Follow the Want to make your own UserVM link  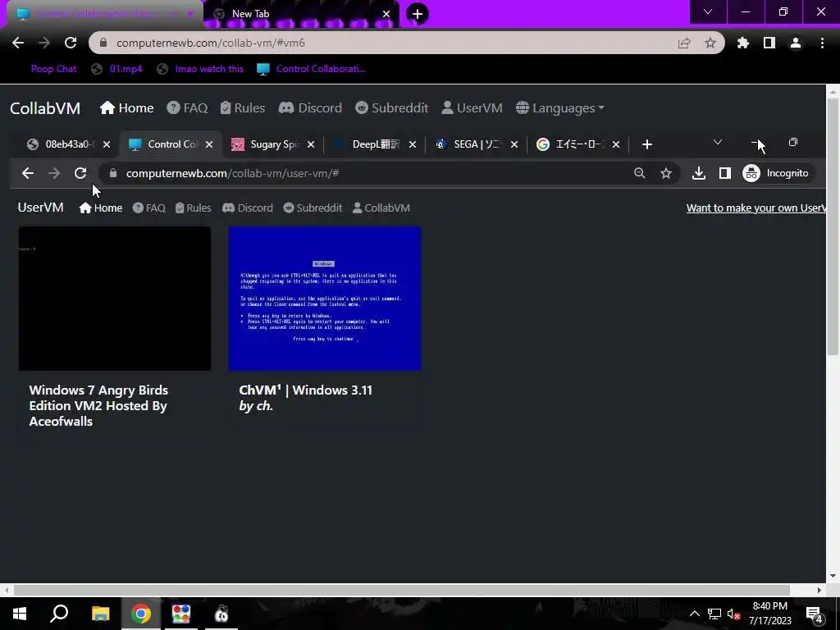click(756, 208)
